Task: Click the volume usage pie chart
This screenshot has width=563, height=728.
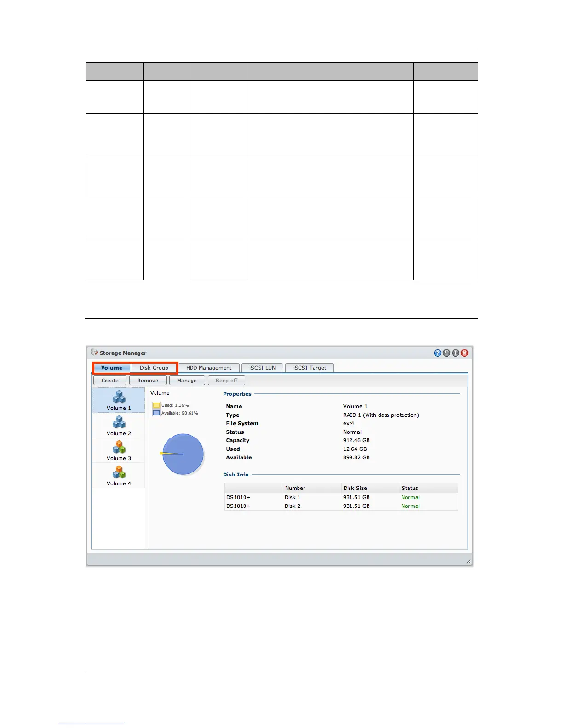Action: (183, 454)
